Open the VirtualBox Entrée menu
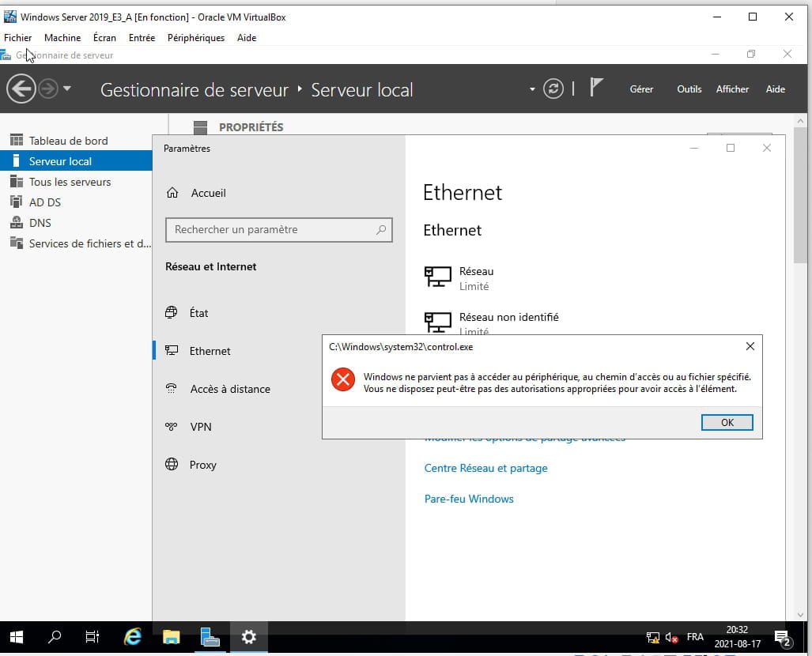This screenshot has width=812, height=656. (x=142, y=38)
